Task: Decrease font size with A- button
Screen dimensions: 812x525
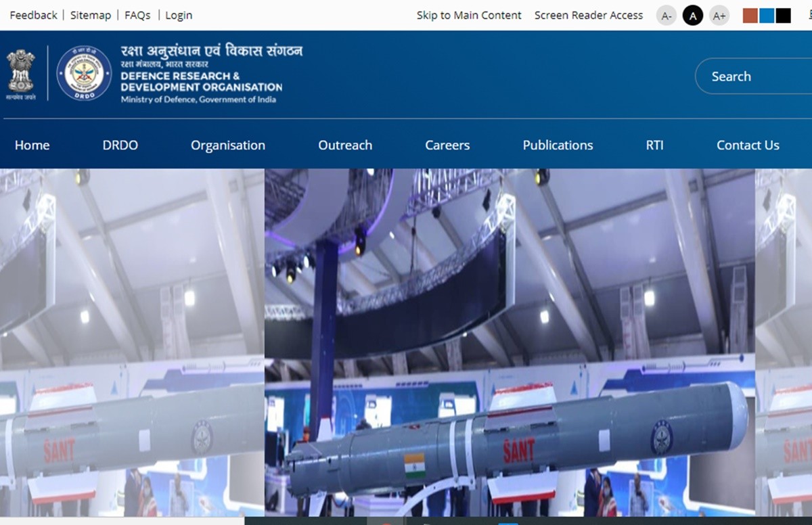Action: pos(667,16)
